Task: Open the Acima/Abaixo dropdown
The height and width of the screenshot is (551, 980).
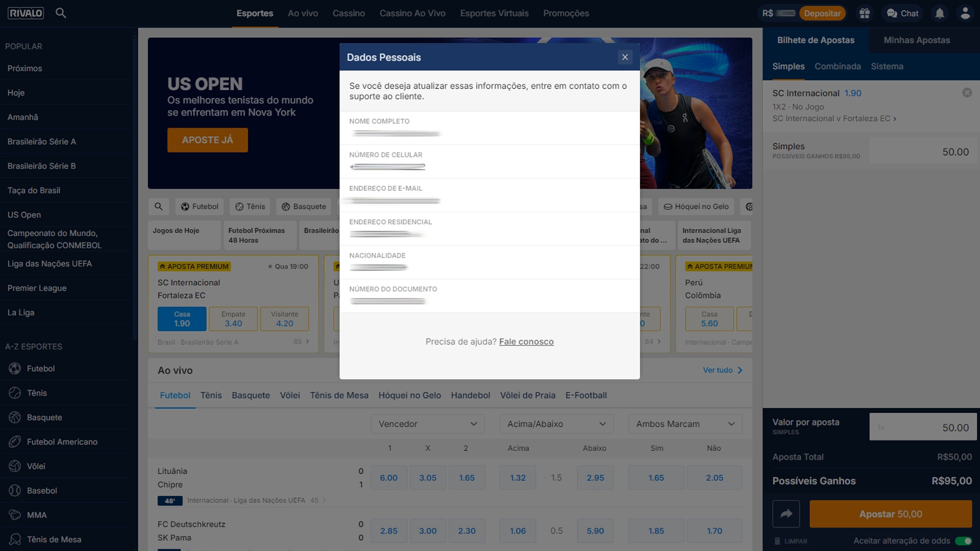Action: point(556,424)
